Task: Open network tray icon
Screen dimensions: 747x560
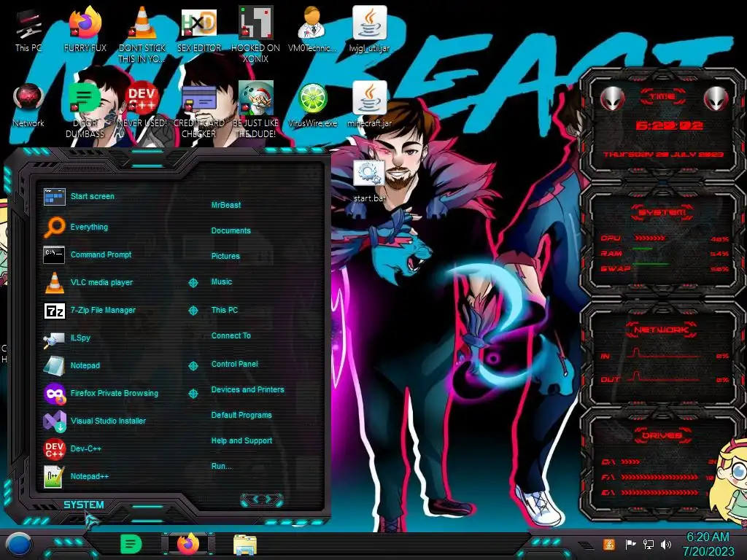Action: tap(648, 544)
